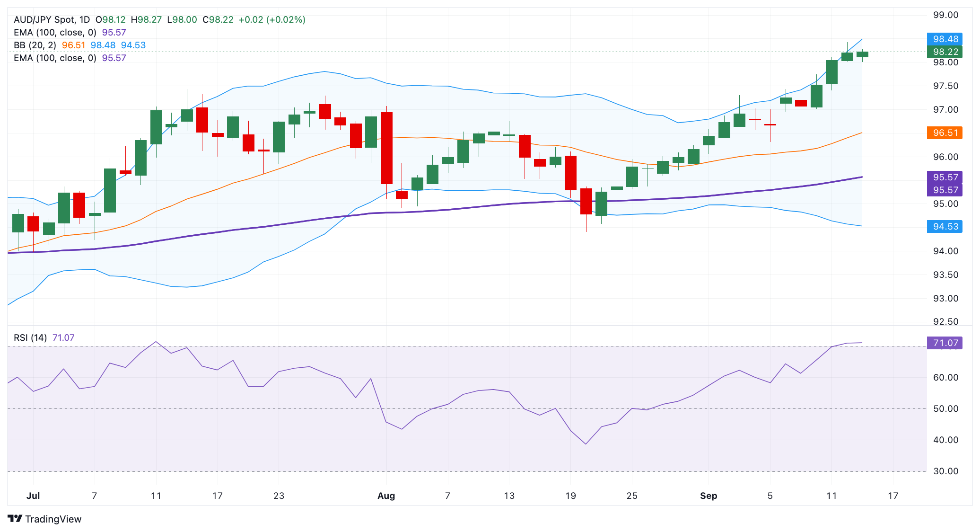Click the lower purple 95.57 EMA tag
The width and height of the screenshot is (980, 532).
click(x=945, y=190)
